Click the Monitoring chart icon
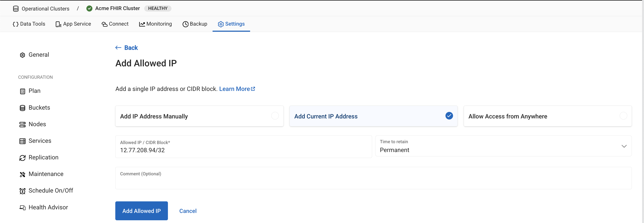 click(x=142, y=24)
